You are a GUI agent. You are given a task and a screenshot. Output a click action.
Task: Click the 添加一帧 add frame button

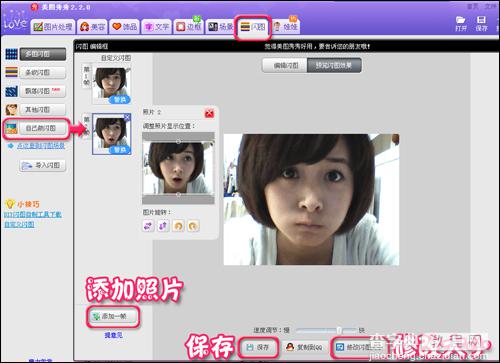click(x=113, y=316)
